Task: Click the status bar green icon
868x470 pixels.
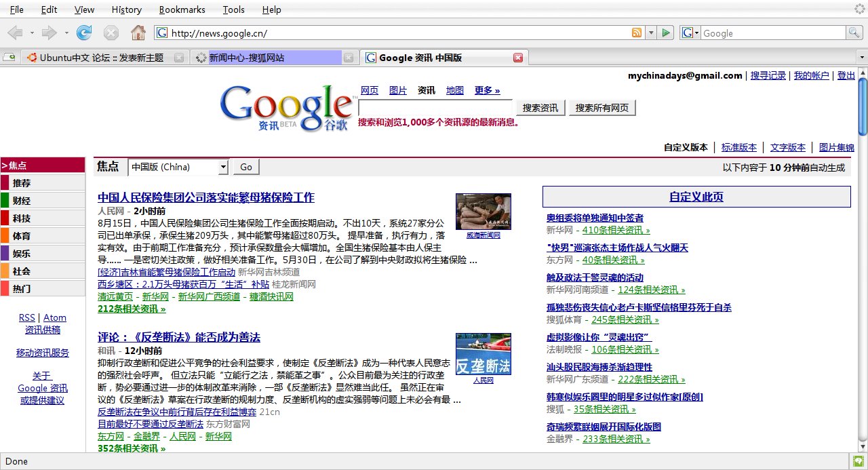Action: point(858,461)
